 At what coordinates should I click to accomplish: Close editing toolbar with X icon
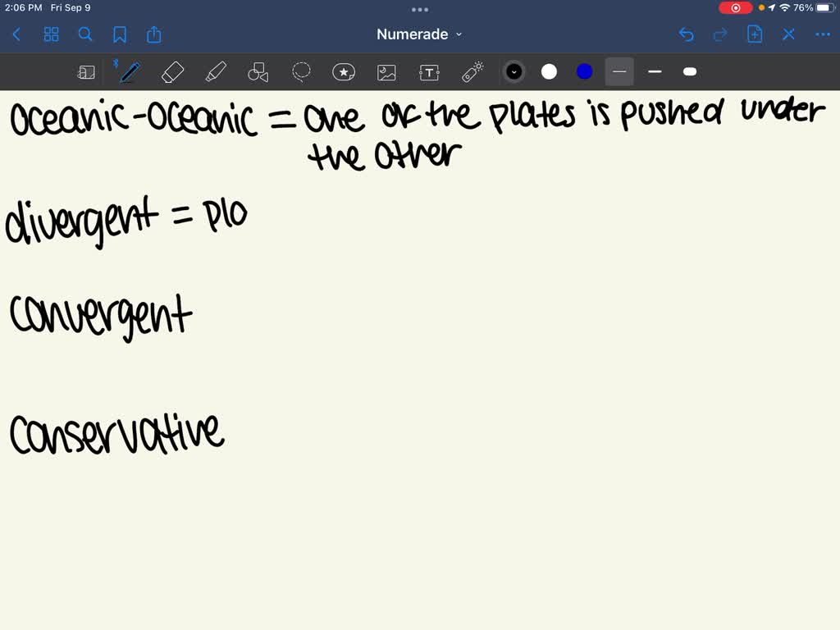788,34
